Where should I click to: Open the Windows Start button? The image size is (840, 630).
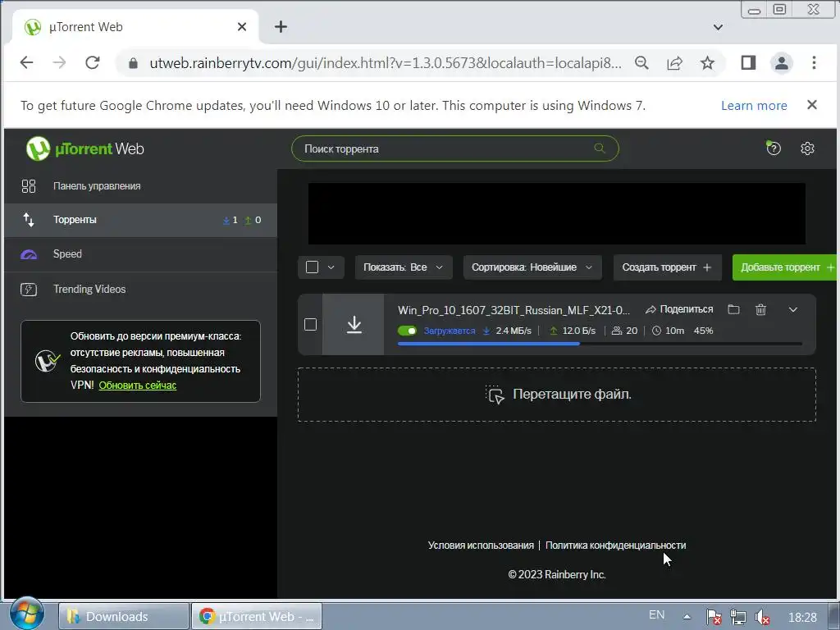click(x=25, y=614)
